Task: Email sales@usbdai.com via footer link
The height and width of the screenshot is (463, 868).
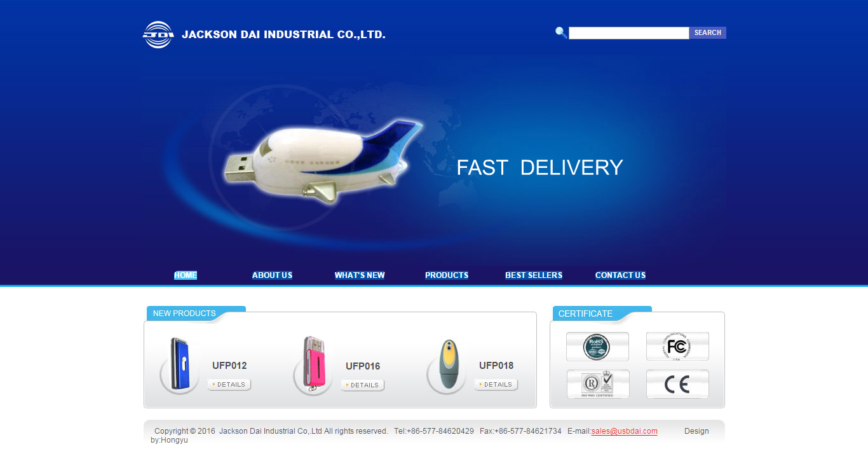Action: (625, 431)
